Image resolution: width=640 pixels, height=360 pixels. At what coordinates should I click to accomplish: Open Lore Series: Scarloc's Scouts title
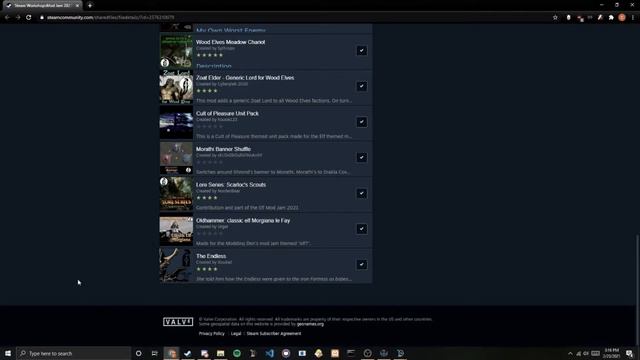[x=231, y=184]
